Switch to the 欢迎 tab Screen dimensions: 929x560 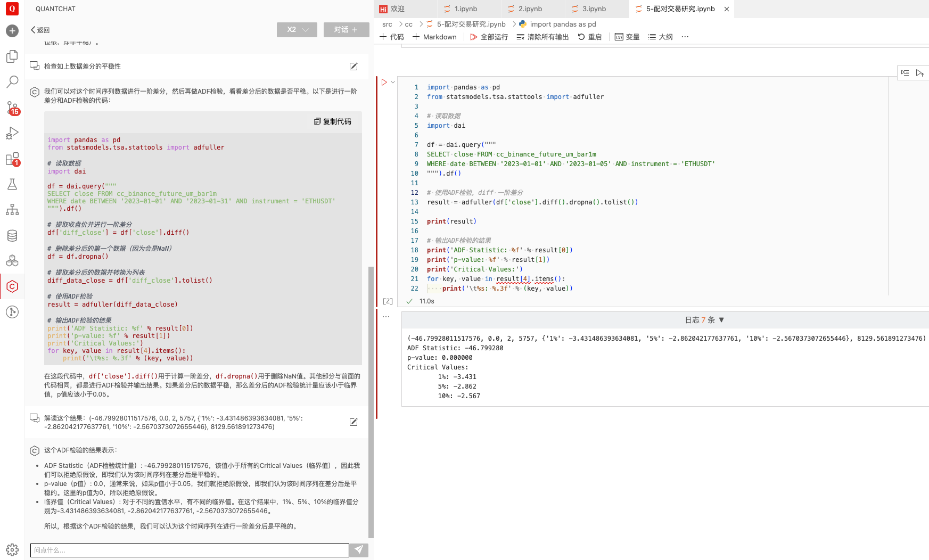point(397,9)
